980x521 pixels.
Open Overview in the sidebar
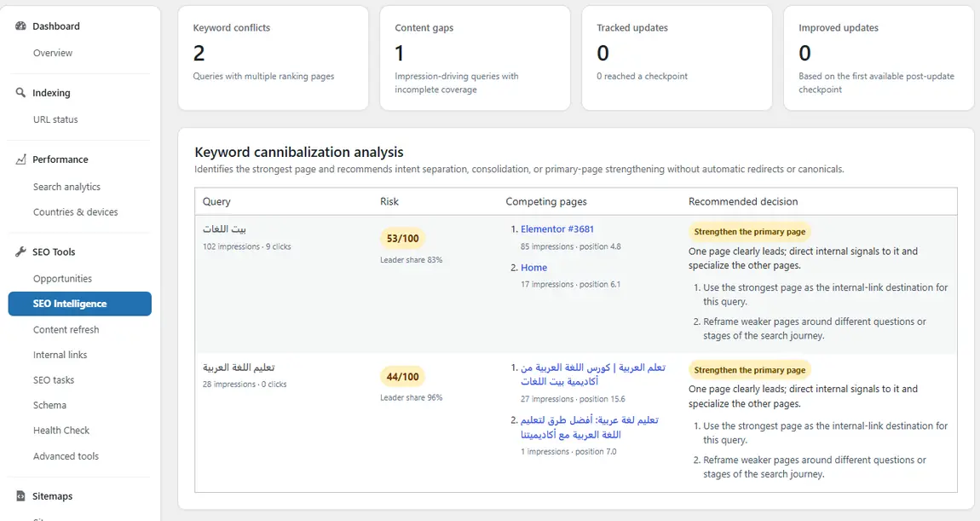click(53, 53)
